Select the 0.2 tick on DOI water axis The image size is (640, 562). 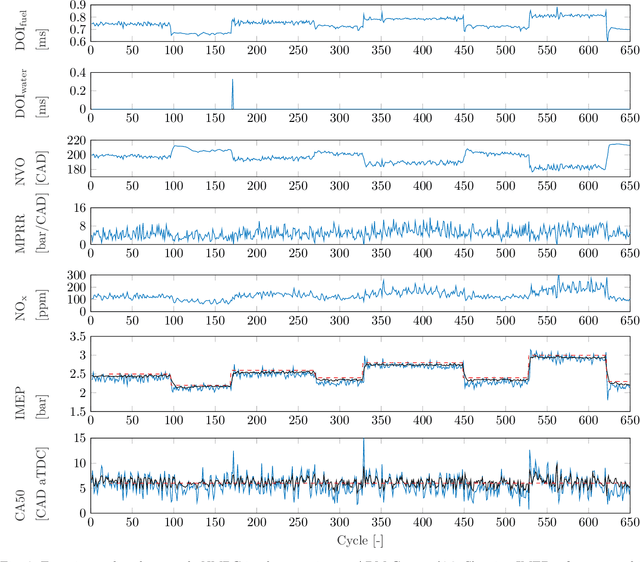(78, 91)
